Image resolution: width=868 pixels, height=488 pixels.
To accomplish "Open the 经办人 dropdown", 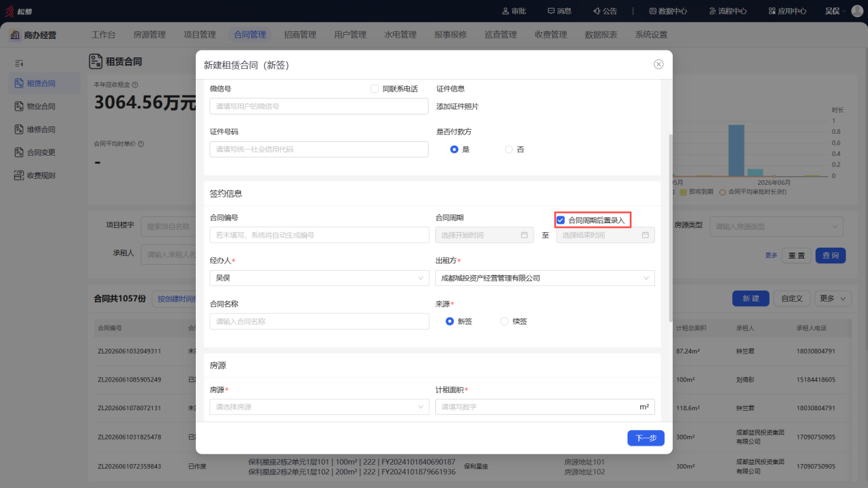I will click(x=319, y=278).
